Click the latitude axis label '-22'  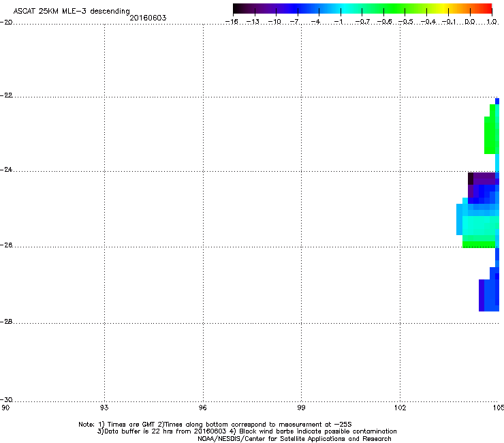[6, 95]
